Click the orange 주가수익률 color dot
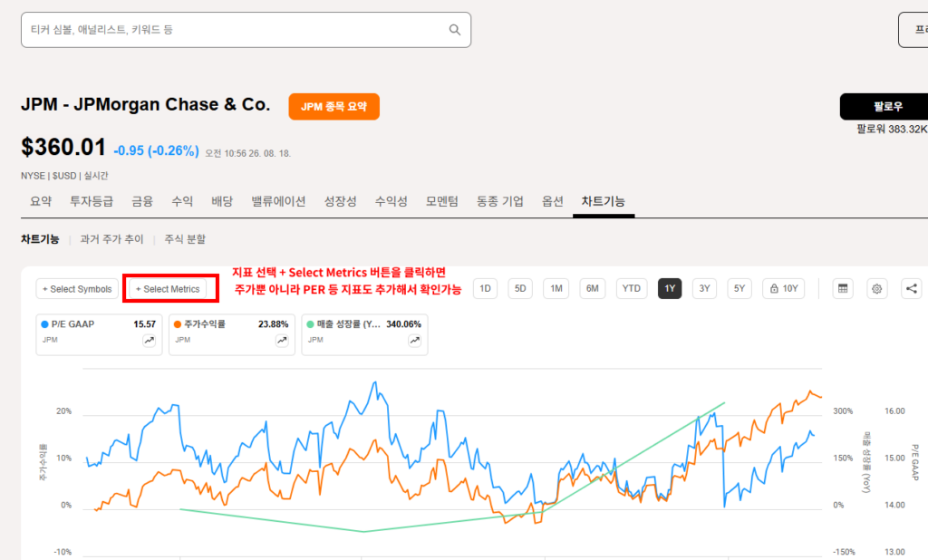Screen dimensions: 928x560 [177, 324]
